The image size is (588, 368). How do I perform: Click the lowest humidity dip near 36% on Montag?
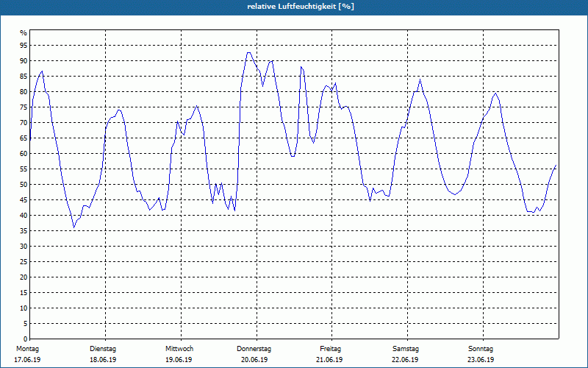(x=74, y=227)
